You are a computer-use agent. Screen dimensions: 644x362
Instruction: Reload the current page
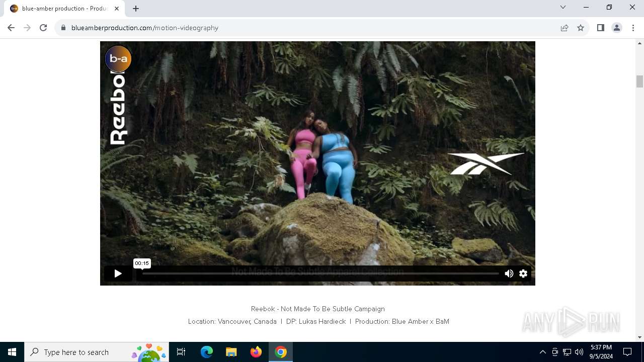tap(43, 28)
